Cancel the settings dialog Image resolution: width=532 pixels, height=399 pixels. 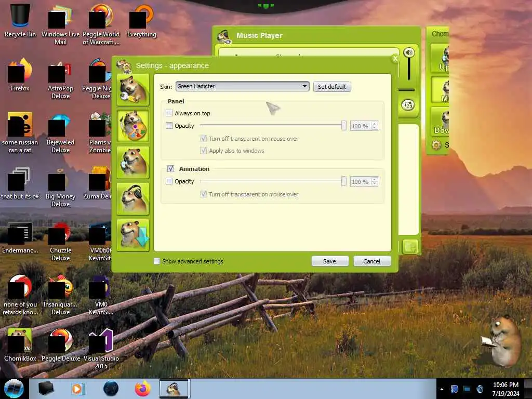point(372,261)
